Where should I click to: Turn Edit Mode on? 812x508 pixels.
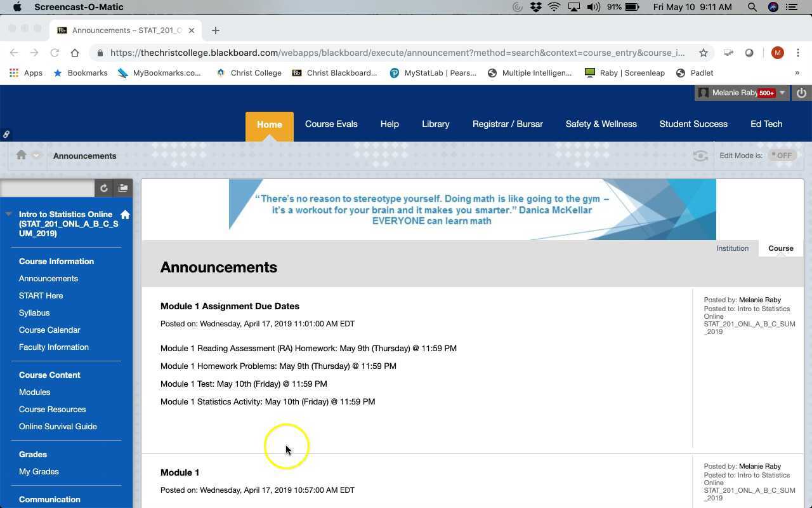[782, 155]
